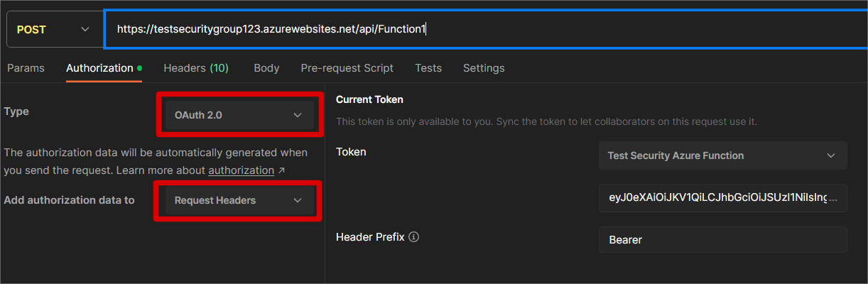Open the Test Security Azure Function token dropdown
Screen dimensions: 868x284
coord(722,155)
